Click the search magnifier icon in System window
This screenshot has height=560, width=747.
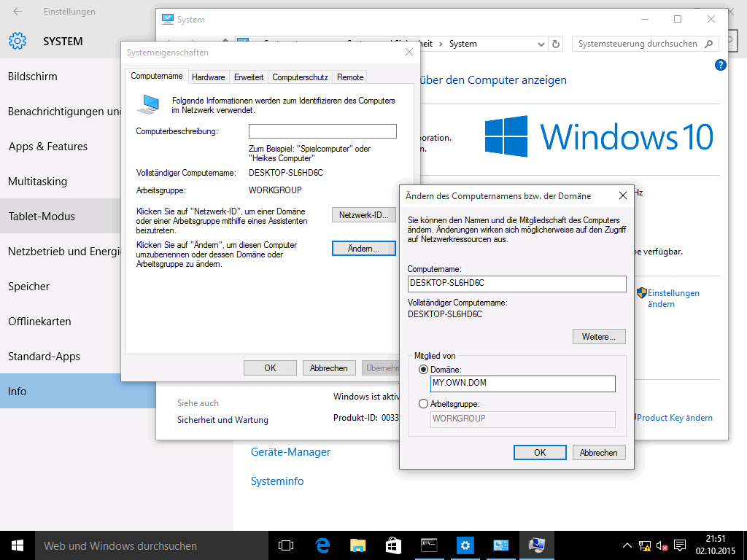coord(709,44)
